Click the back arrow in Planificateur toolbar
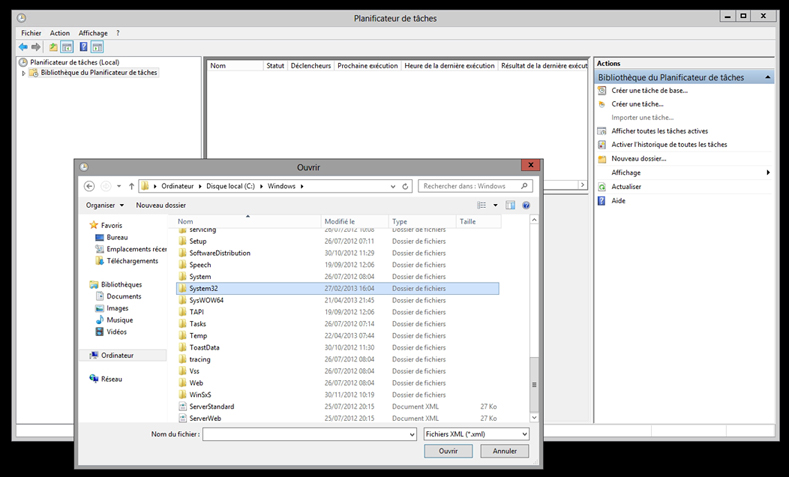 coord(23,47)
